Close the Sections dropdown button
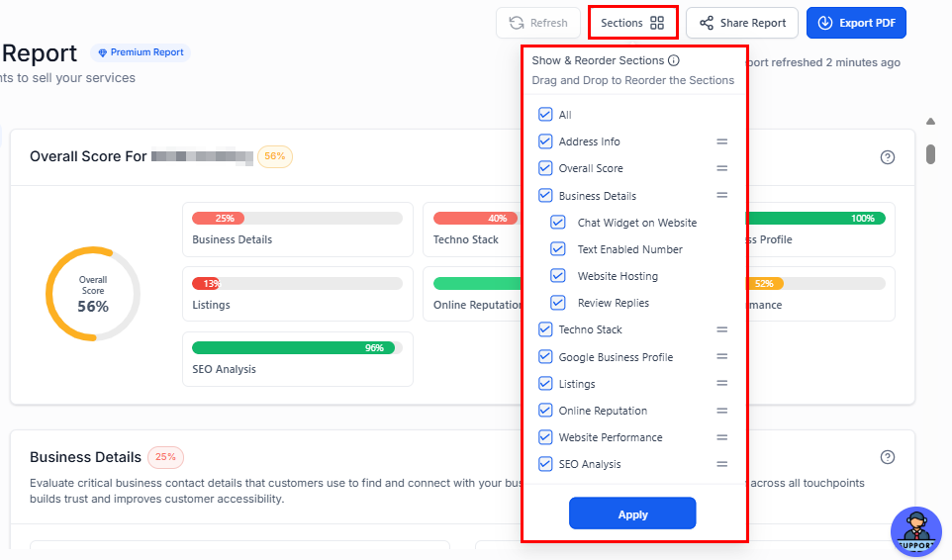The width and height of the screenshot is (952, 560). (632, 23)
